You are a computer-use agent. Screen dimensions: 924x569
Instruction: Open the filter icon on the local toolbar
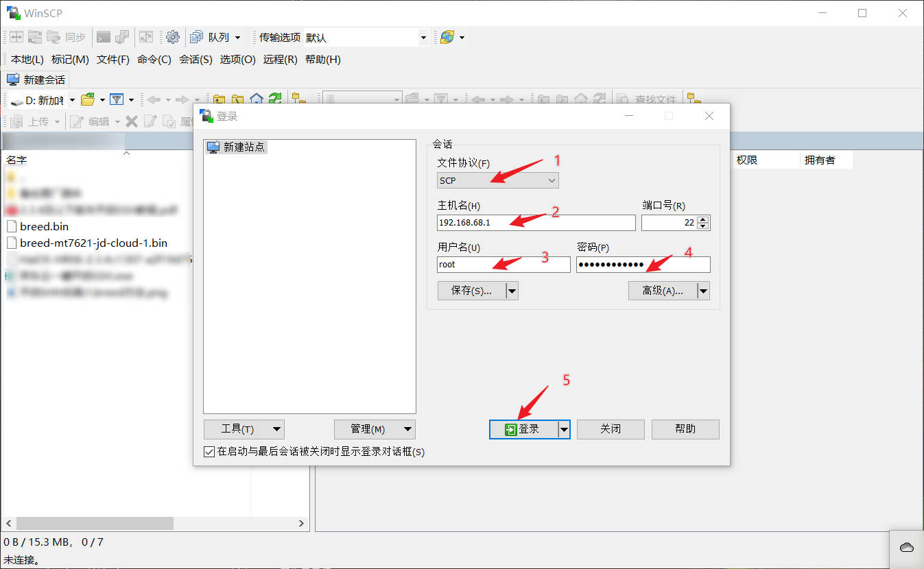click(117, 99)
